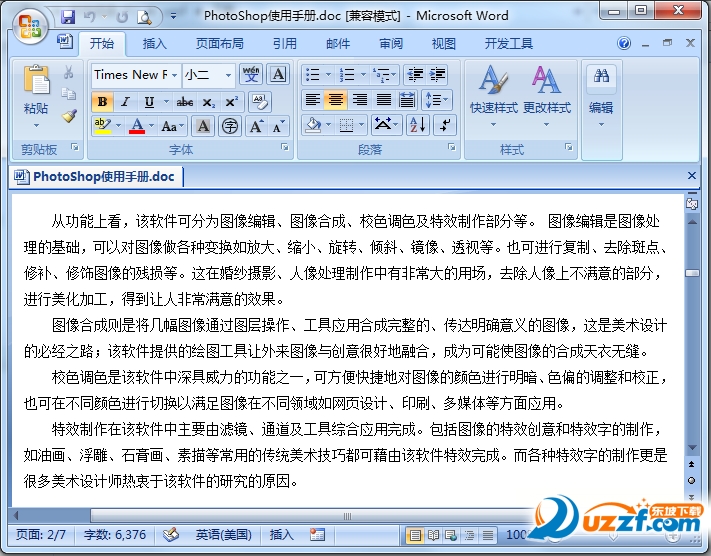Image resolution: width=711 pixels, height=556 pixels.
Task: Open the font size 小二 dropdown
Action: coord(229,75)
